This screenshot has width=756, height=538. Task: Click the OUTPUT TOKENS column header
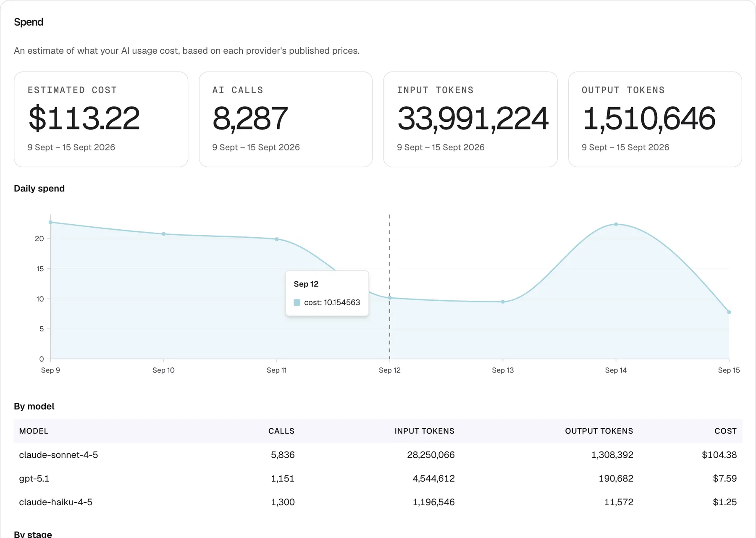click(599, 431)
